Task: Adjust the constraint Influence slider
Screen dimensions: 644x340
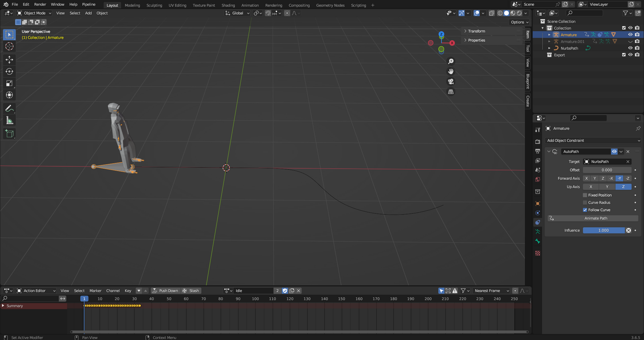Action: [603, 231]
